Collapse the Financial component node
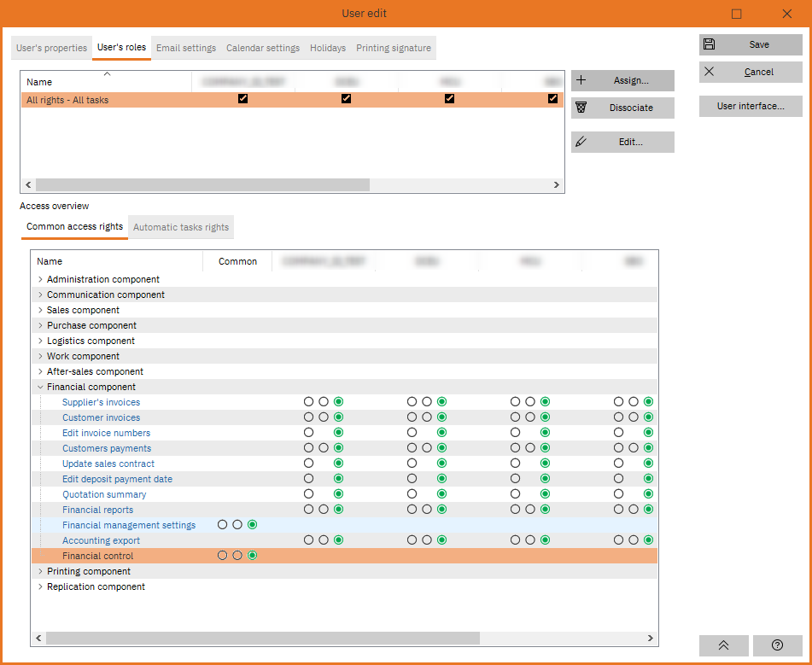This screenshot has height=665, width=812. pyautogui.click(x=40, y=387)
